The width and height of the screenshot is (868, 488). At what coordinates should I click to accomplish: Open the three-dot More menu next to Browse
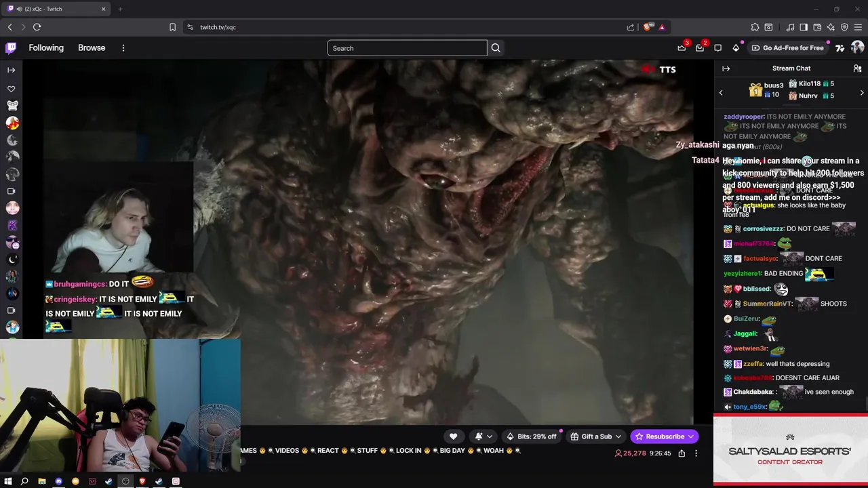point(123,48)
